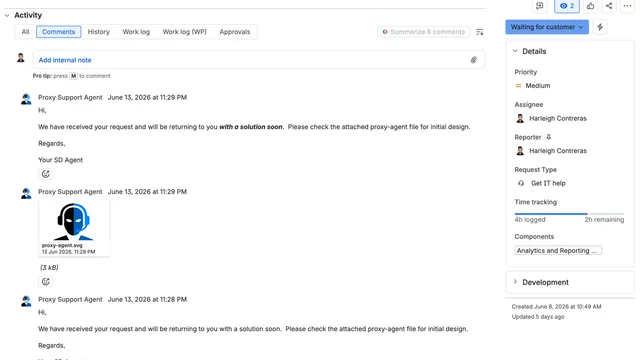The height and width of the screenshot is (360, 640).
Task: Click the Updated 5 days ago text
Action: (x=538, y=317)
